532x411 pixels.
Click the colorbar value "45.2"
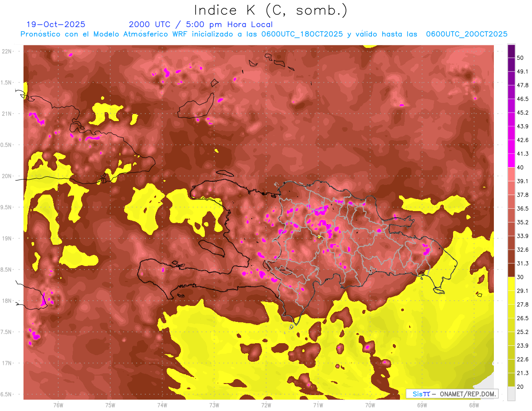click(522, 113)
